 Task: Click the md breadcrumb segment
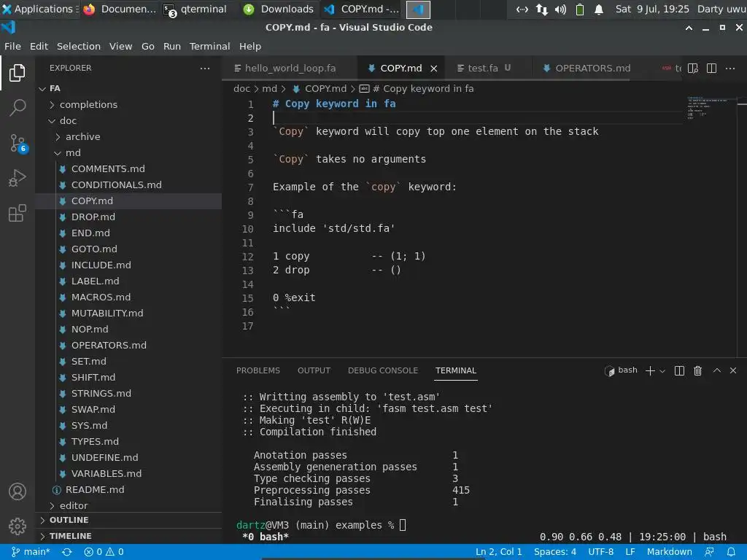(269, 88)
